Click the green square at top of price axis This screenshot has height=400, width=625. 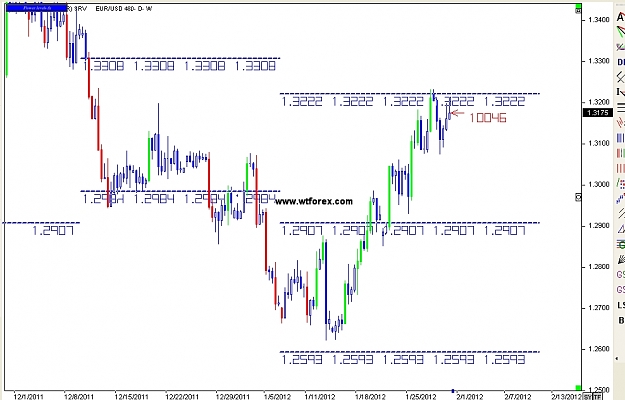[x=578, y=6]
